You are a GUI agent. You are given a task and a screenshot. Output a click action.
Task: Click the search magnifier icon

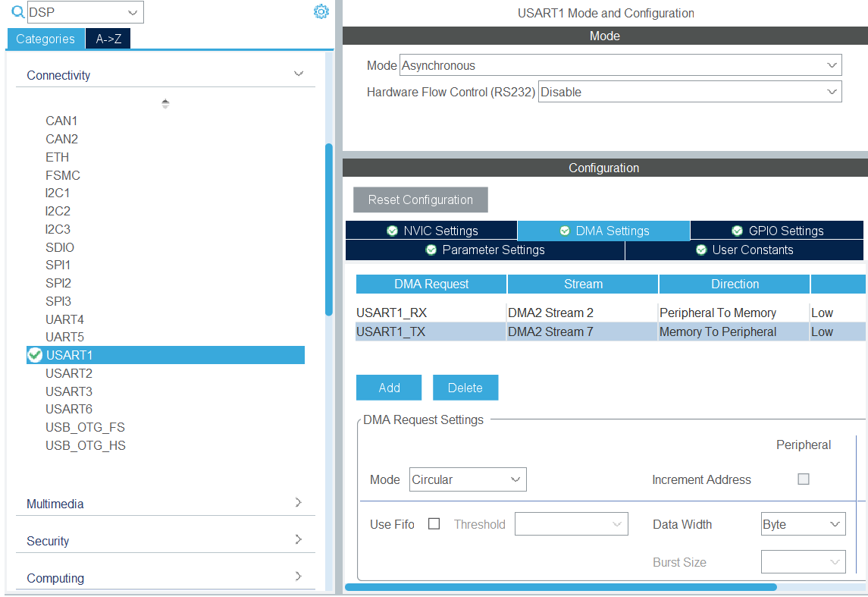point(18,12)
